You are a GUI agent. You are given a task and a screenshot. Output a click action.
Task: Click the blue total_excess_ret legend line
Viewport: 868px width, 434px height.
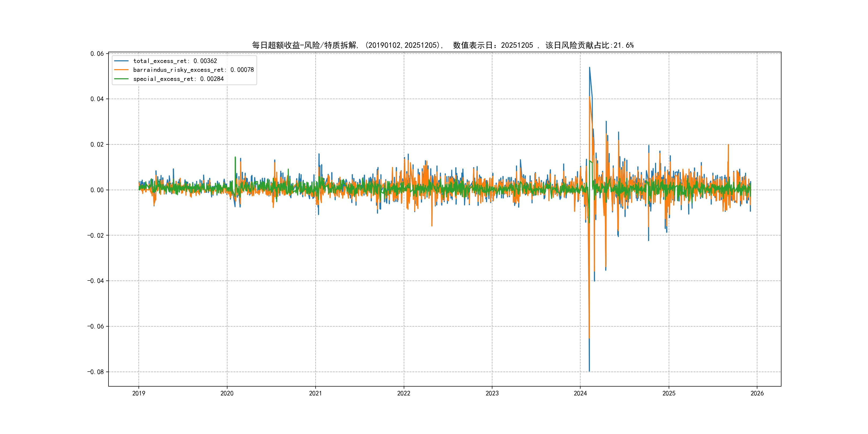[121, 61]
